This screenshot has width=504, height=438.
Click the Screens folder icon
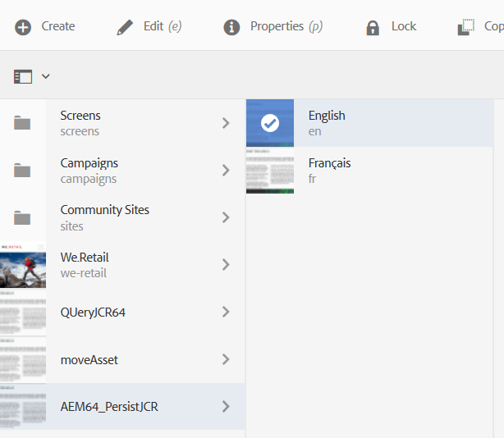click(x=22, y=123)
